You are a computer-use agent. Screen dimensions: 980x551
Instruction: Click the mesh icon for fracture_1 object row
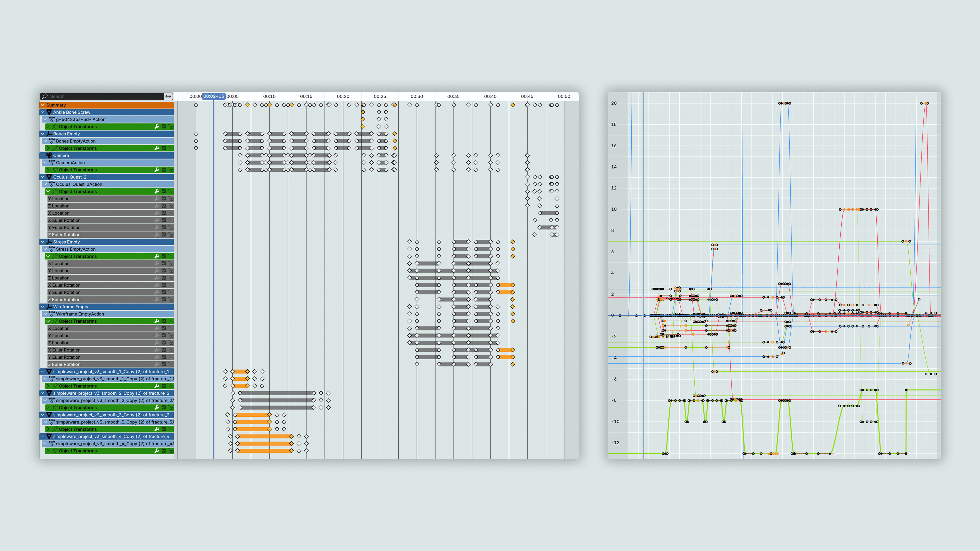(49, 372)
